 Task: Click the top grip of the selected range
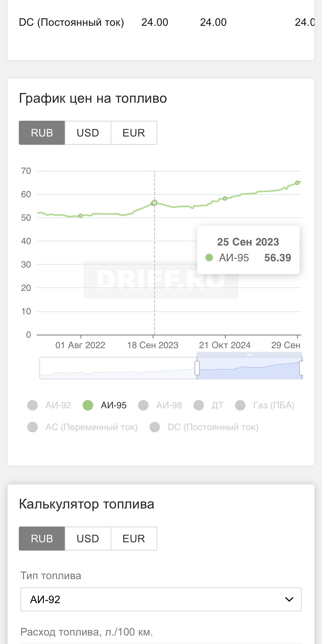(x=249, y=354)
